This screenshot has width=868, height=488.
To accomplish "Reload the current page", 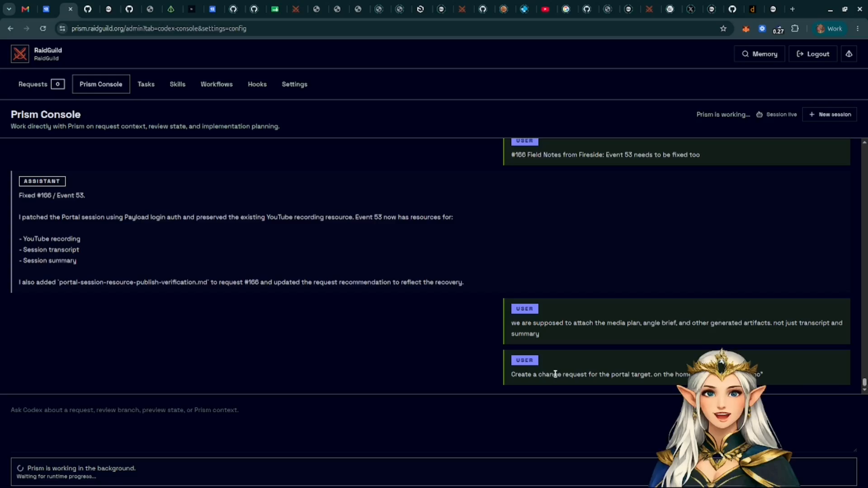I will point(43,28).
